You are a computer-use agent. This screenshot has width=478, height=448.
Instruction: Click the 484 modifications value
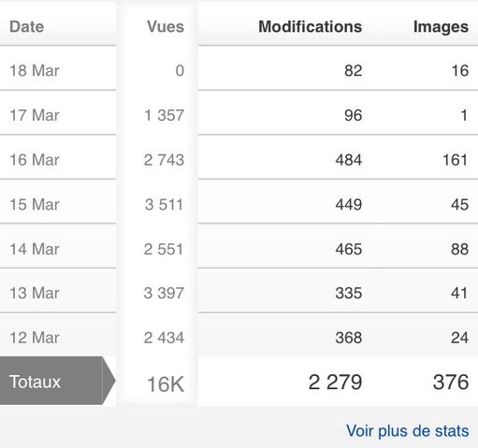[349, 160]
